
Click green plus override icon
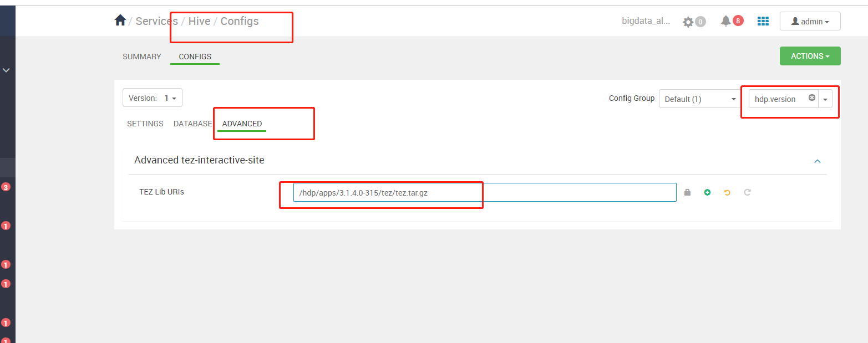[x=707, y=192]
